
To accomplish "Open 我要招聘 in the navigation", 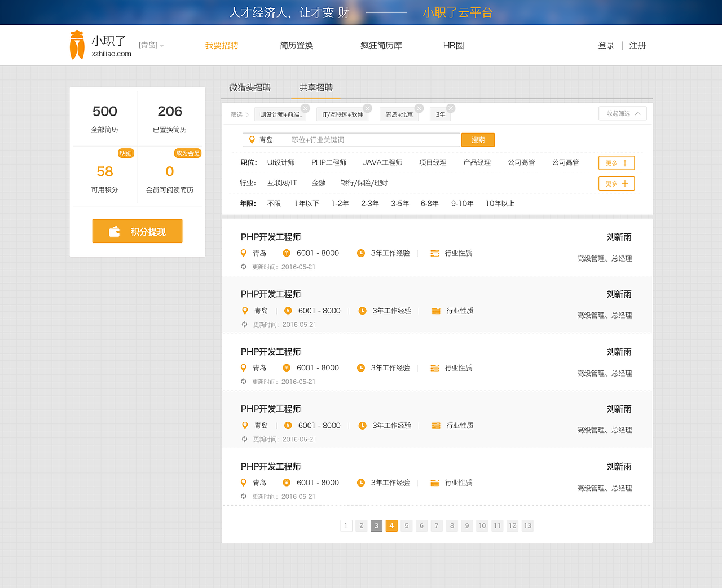I will pos(222,46).
